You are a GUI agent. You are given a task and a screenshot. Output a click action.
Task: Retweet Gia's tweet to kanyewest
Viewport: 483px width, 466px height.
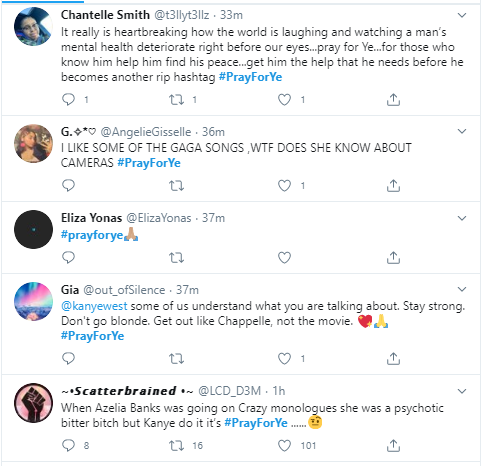[176, 359]
